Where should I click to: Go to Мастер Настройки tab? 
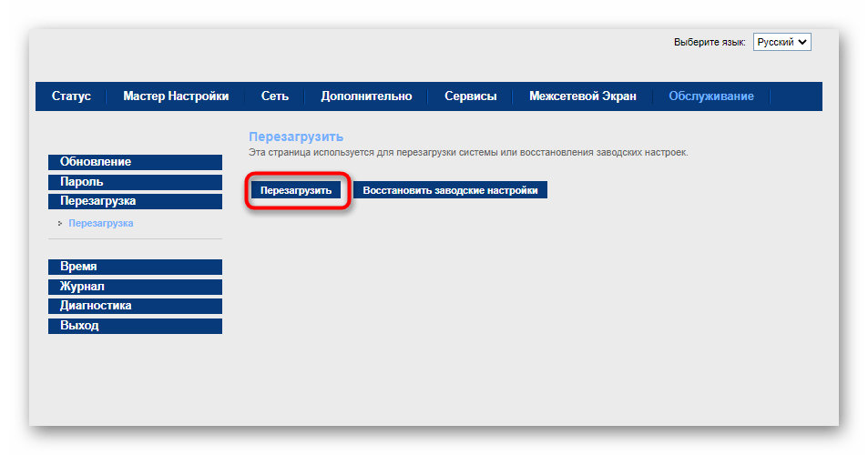click(x=176, y=96)
